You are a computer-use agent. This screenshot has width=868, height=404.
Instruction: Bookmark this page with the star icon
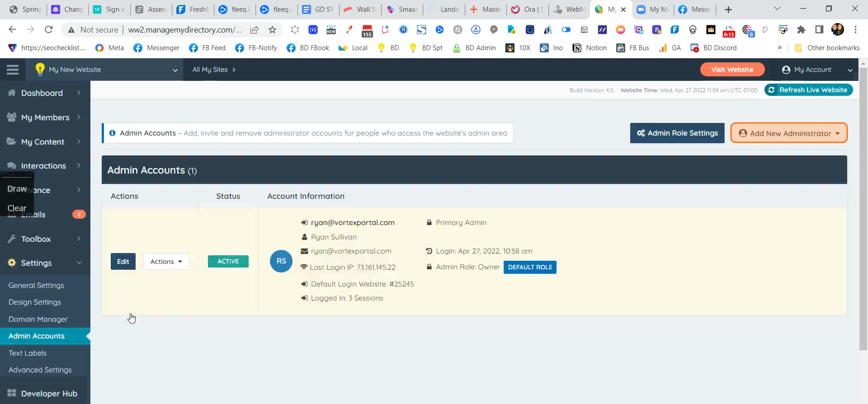[272, 30]
